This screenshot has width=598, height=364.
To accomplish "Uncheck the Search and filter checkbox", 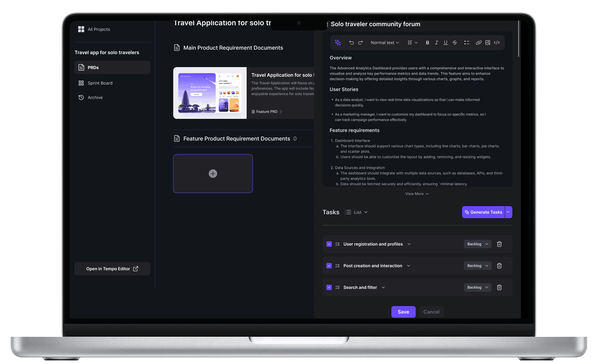I will [329, 287].
